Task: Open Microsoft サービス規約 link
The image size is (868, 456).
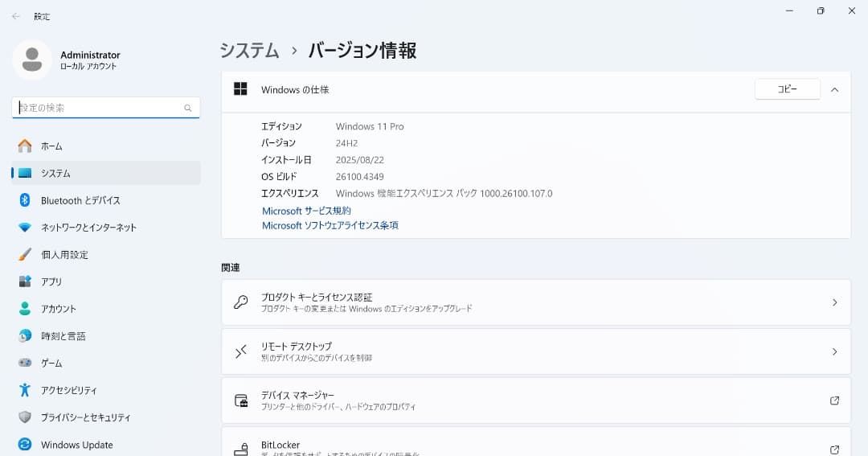Action: click(306, 211)
